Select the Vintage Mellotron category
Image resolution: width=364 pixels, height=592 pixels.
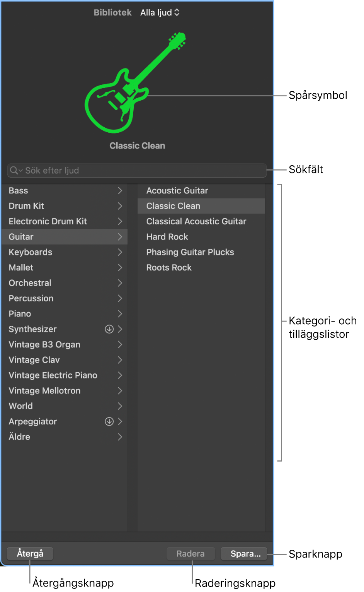65,391
